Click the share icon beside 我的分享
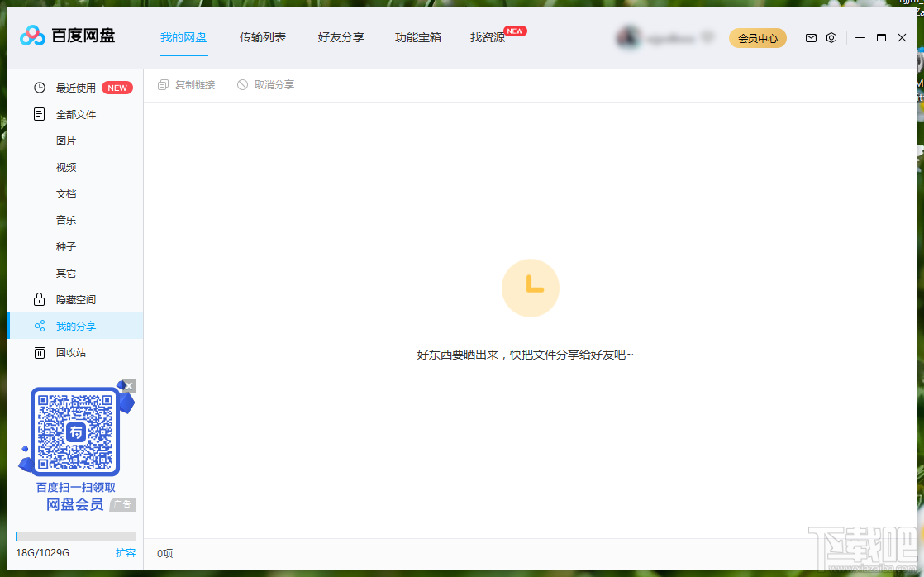 pos(40,326)
